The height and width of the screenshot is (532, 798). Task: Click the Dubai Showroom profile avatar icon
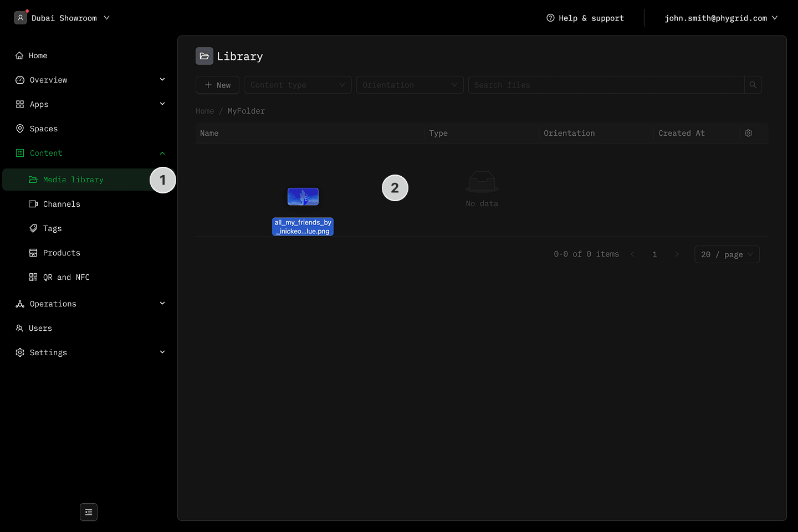pyautogui.click(x=21, y=18)
